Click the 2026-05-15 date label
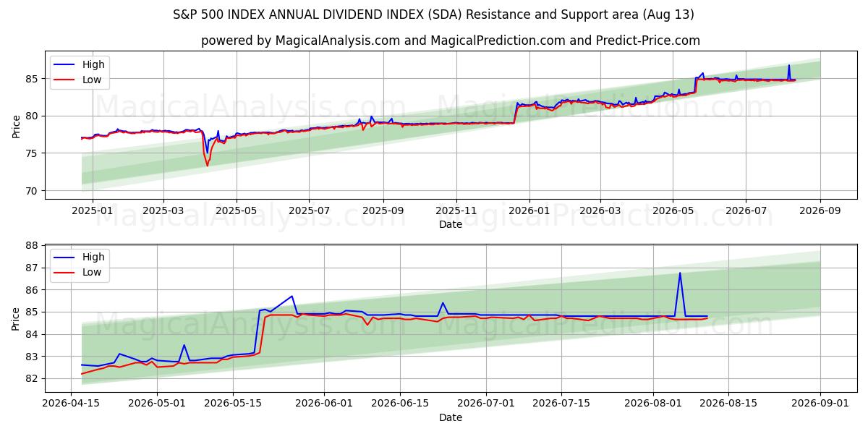This screenshot has height=434, width=868. coord(232,403)
